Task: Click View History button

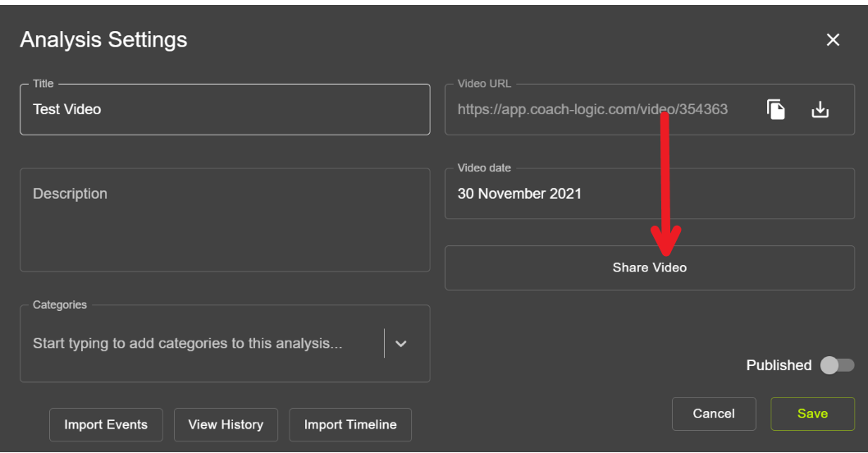Action: (x=226, y=424)
